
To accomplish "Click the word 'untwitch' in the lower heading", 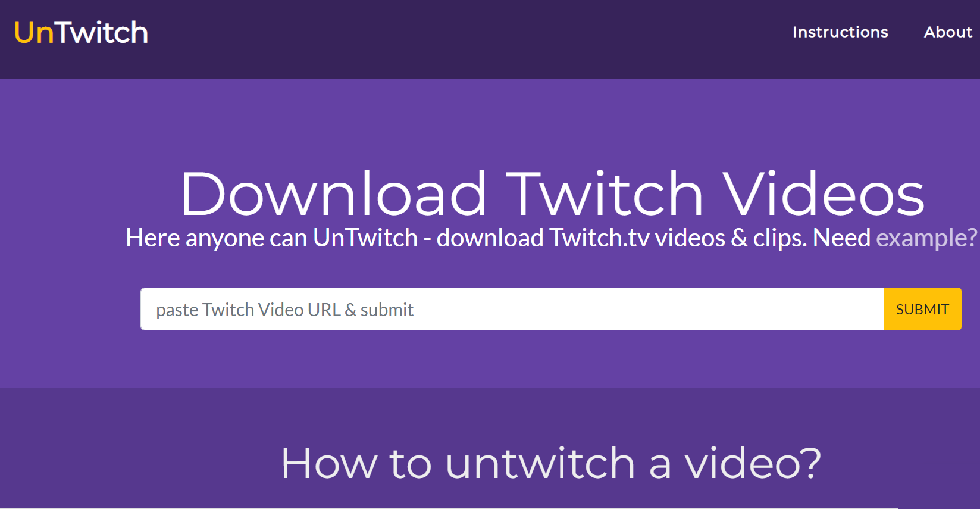I will (540, 463).
